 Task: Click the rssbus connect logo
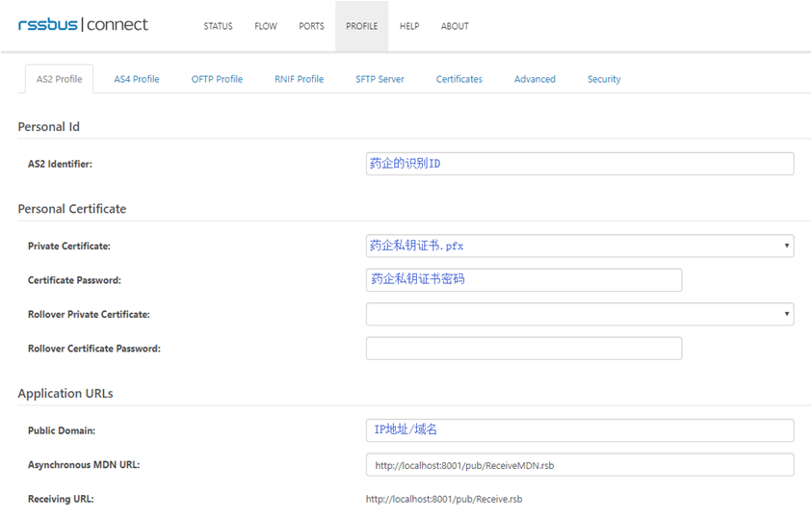(83, 25)
